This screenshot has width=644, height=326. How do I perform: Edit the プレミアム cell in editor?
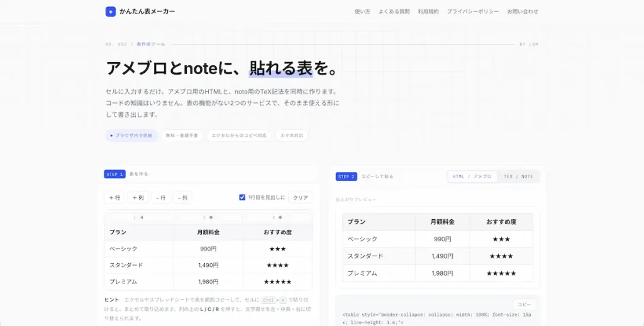(139, 281)
